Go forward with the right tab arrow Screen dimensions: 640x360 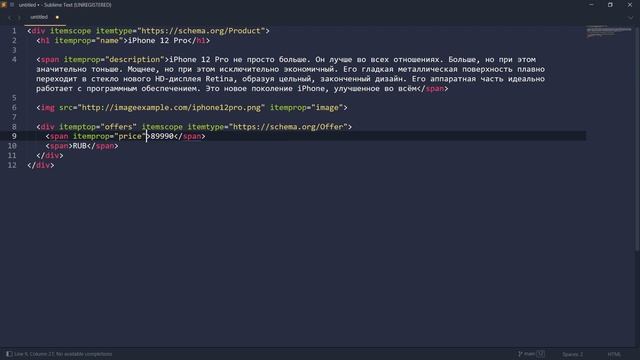(19, 18)
